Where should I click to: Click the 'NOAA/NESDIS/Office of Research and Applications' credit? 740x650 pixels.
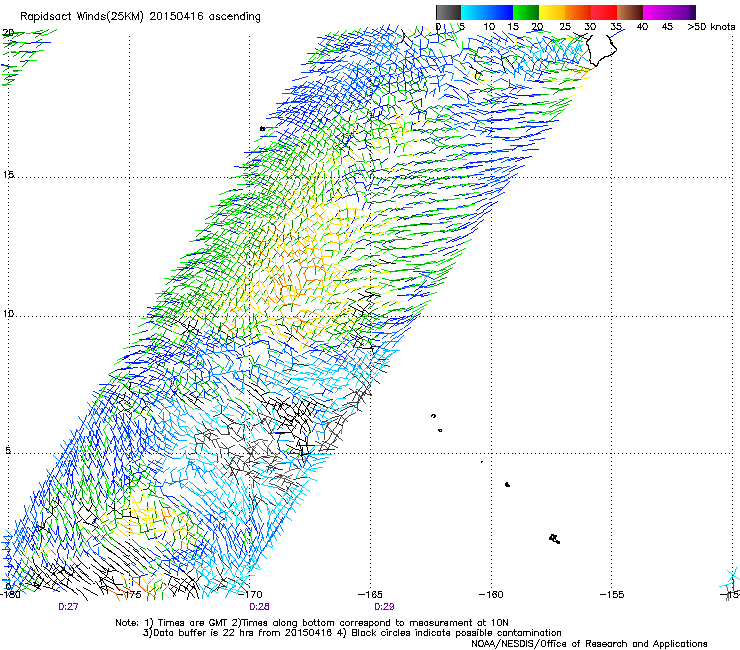589,644
